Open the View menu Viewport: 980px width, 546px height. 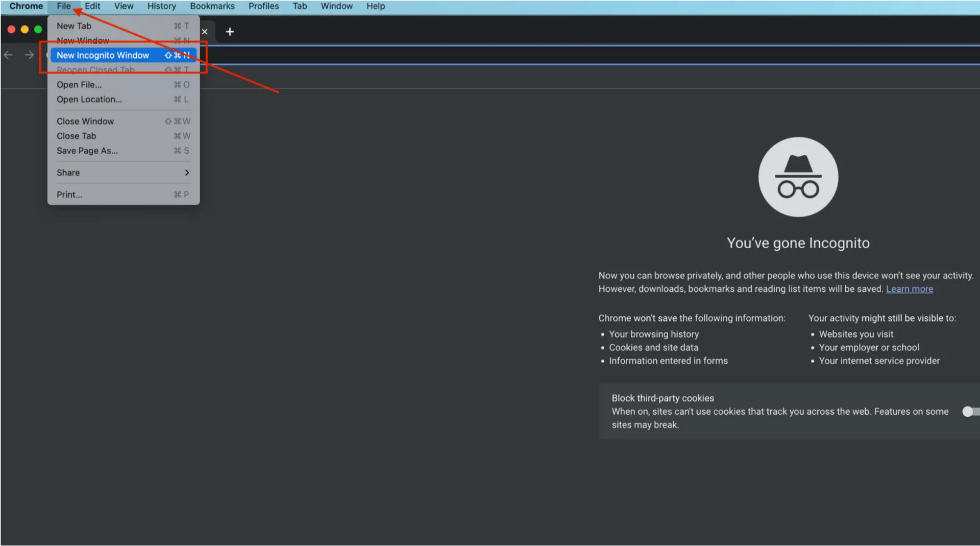coord(124,6)
